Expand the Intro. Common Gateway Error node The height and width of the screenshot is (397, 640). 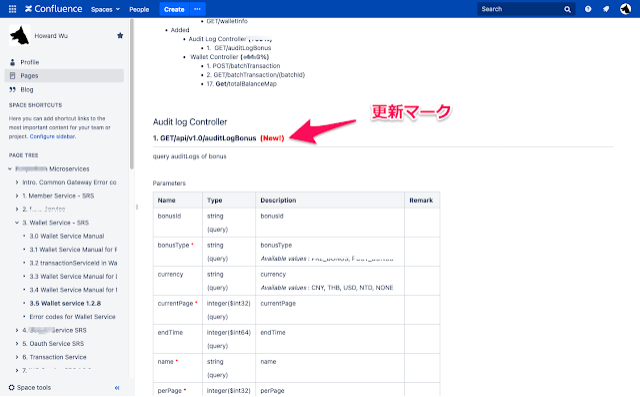[x=17, y=182]
